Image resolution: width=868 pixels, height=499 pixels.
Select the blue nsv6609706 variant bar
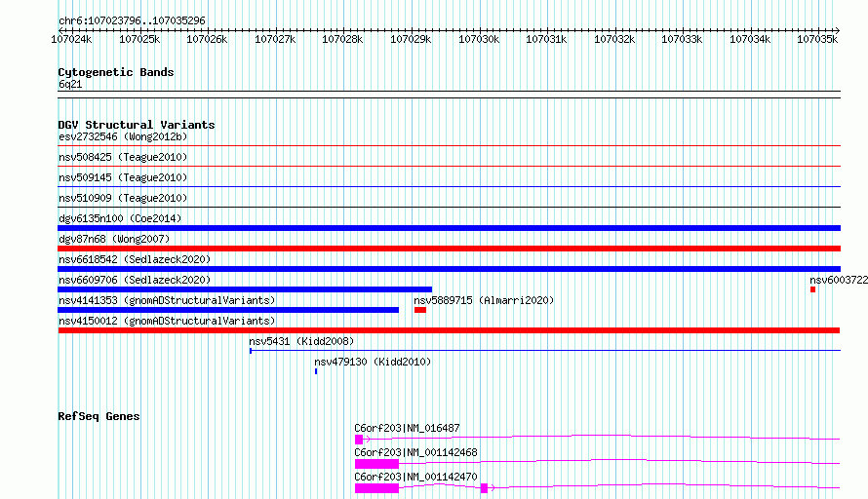245,289
